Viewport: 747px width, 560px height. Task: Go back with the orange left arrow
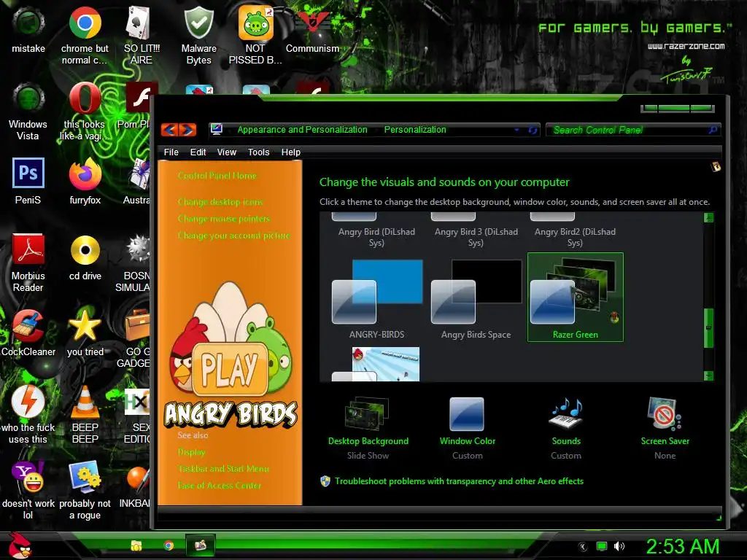pyautogui.click(x=170, y=130)
